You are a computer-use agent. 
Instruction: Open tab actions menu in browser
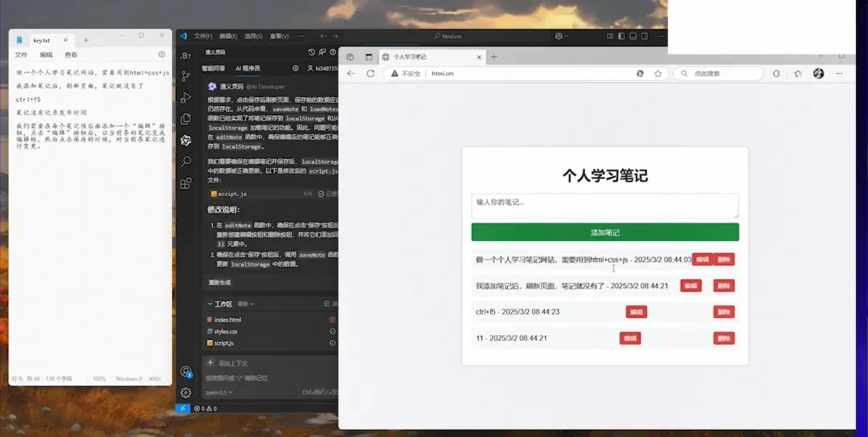pos(369,57)
